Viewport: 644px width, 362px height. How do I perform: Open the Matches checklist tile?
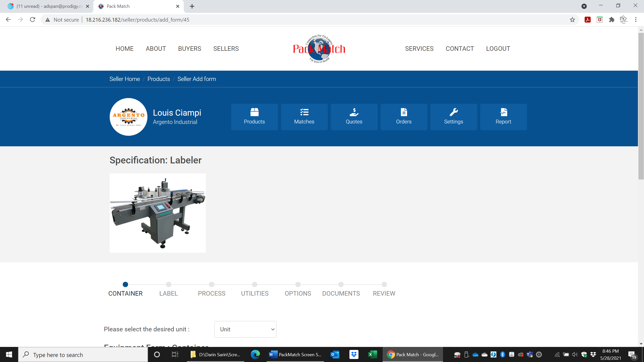304,117
